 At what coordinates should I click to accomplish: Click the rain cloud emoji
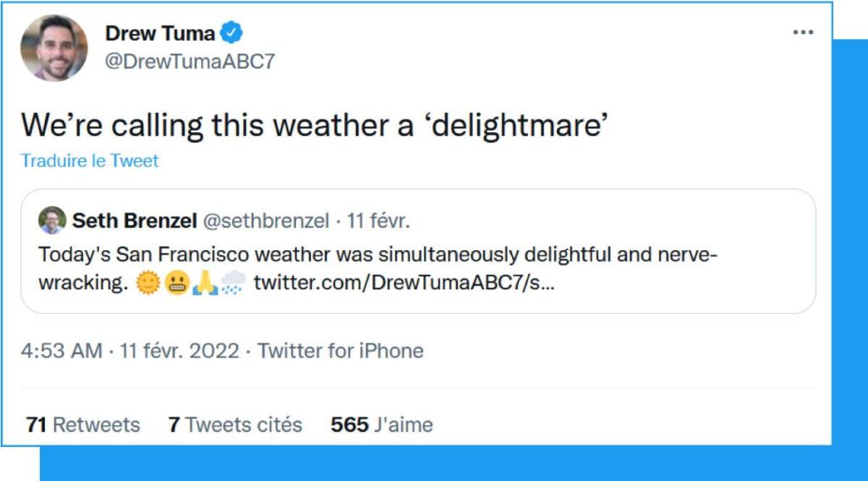(233, 284)
